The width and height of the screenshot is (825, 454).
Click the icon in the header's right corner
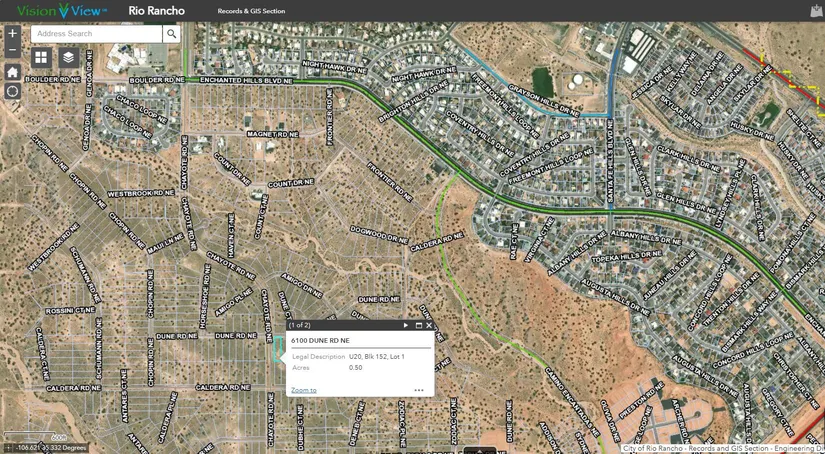click(815, 11)
